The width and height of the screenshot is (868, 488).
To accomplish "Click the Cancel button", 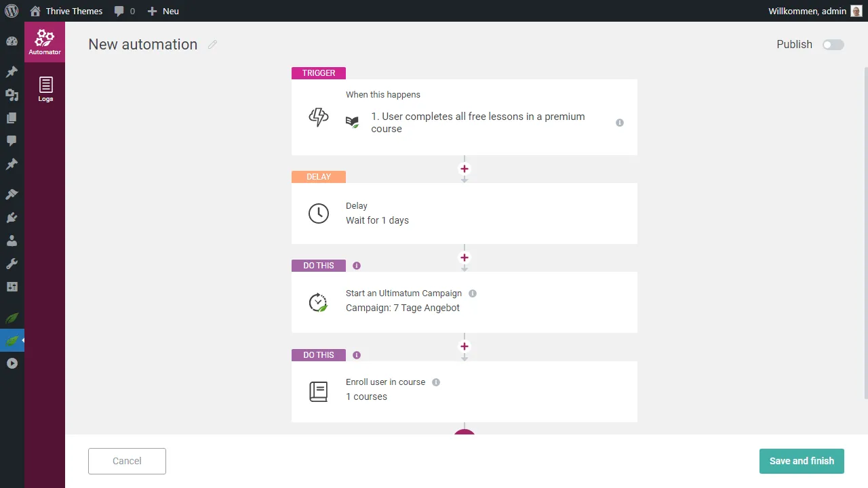I will click(x=127, y=461).
